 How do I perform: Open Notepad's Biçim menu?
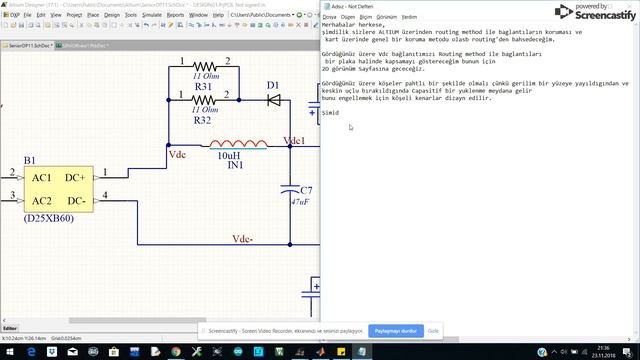click(365, 17)
